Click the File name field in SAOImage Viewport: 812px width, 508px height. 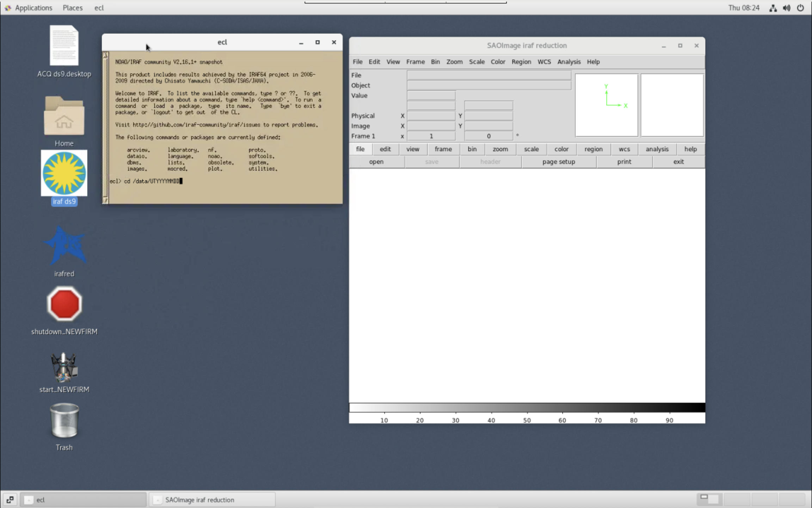(489, 75)
